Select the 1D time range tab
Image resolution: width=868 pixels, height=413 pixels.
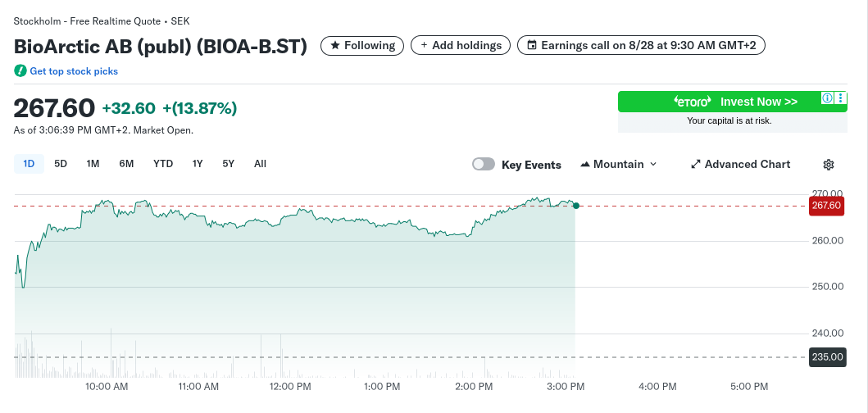[x=29, y=164]
